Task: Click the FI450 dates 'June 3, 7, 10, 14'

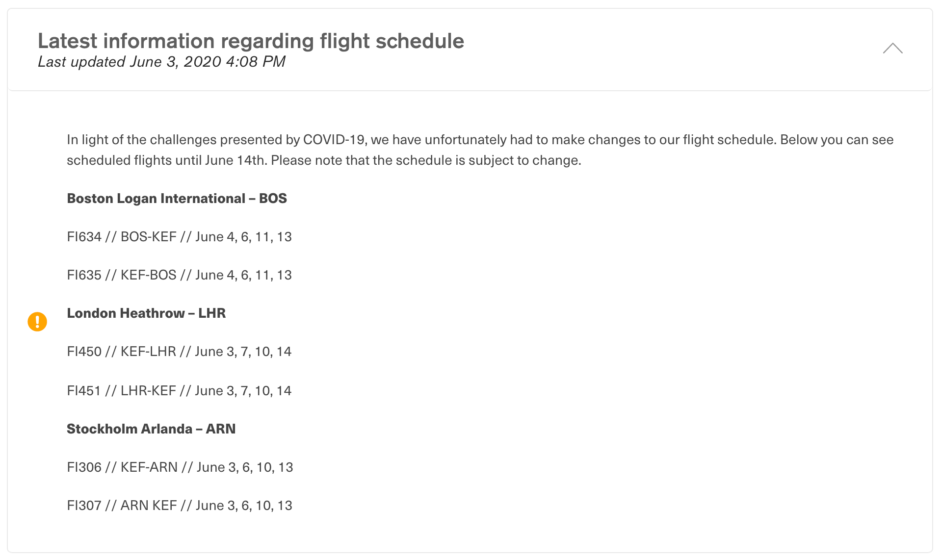Action: coord(243,352)
